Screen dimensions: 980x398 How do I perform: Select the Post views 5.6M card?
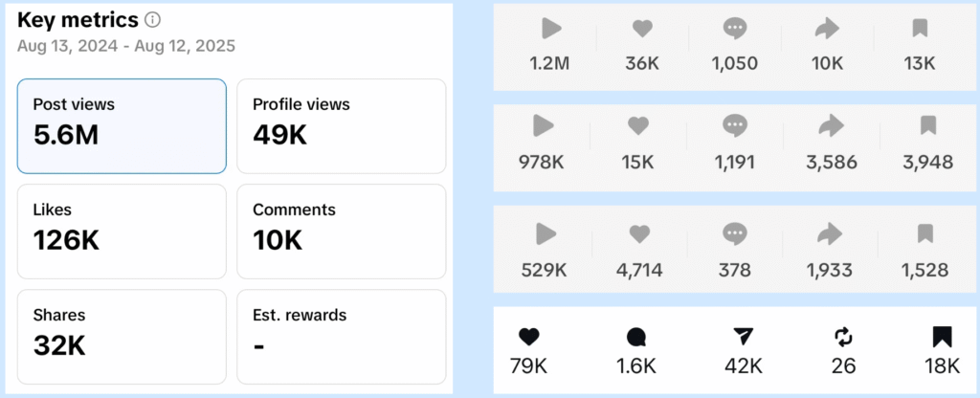pyautogui.click(x=122, y=126)
